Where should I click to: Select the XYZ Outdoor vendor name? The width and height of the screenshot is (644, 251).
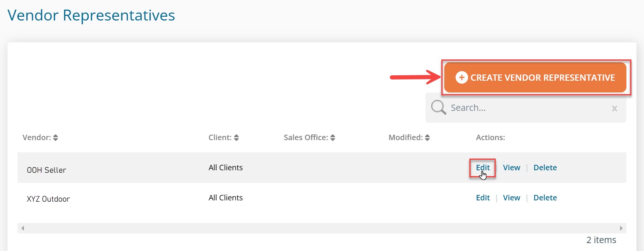click(x=48, y=199)
